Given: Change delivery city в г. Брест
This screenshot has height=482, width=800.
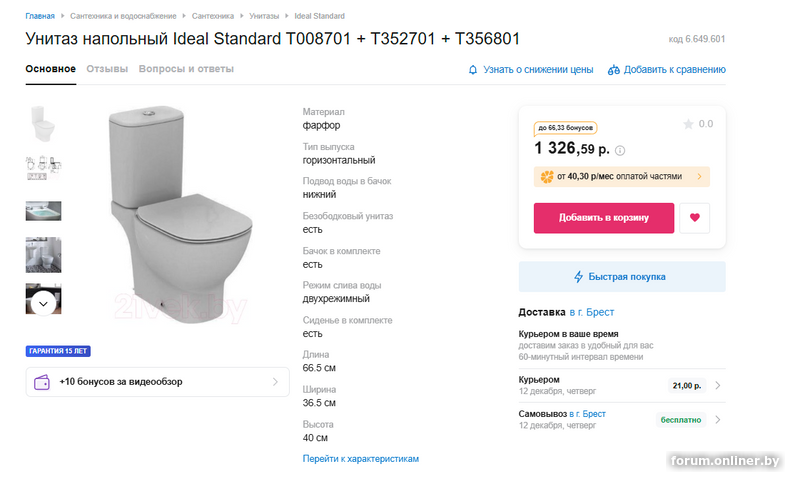Looking at the screenshot, I should click(x=592, y=313).
